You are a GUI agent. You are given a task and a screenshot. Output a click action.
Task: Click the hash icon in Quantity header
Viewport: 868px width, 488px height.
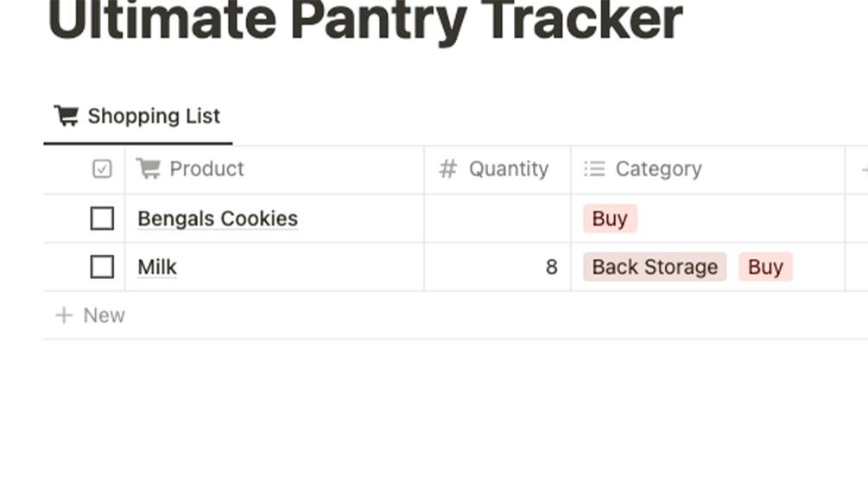(447, 169)
